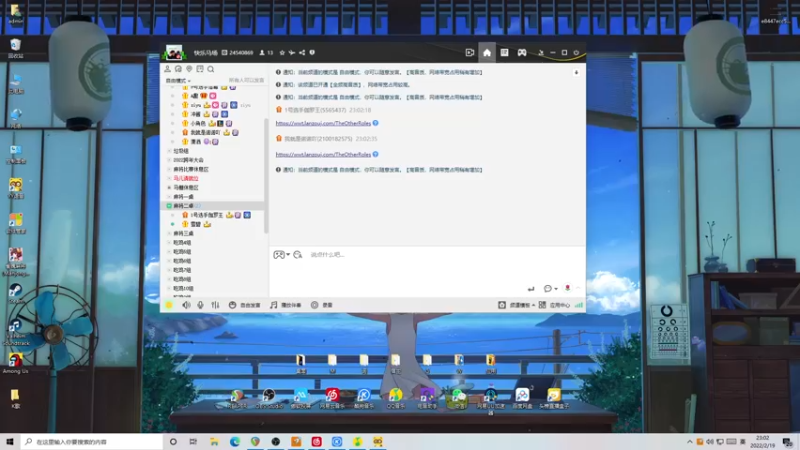800x450 pixels.
Task: Open the 微信 shortcut in the desktop dock
Action: pos(459,398)
